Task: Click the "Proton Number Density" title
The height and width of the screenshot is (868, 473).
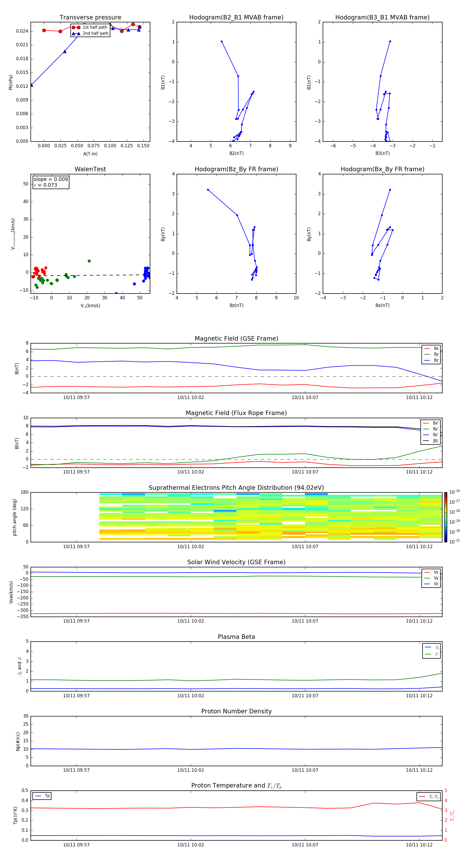Action: (236, 711)
